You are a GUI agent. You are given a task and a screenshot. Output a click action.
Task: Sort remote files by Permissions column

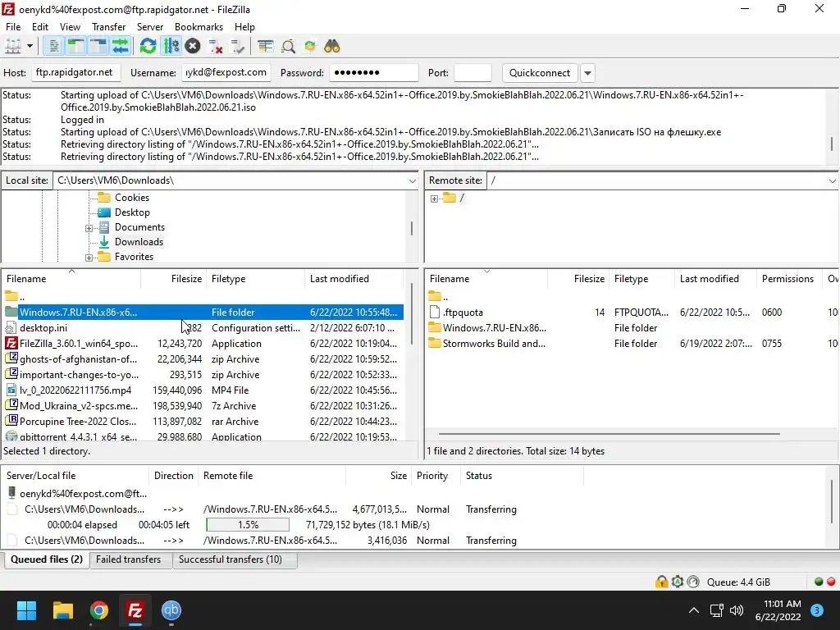click(x=787, y=279)
